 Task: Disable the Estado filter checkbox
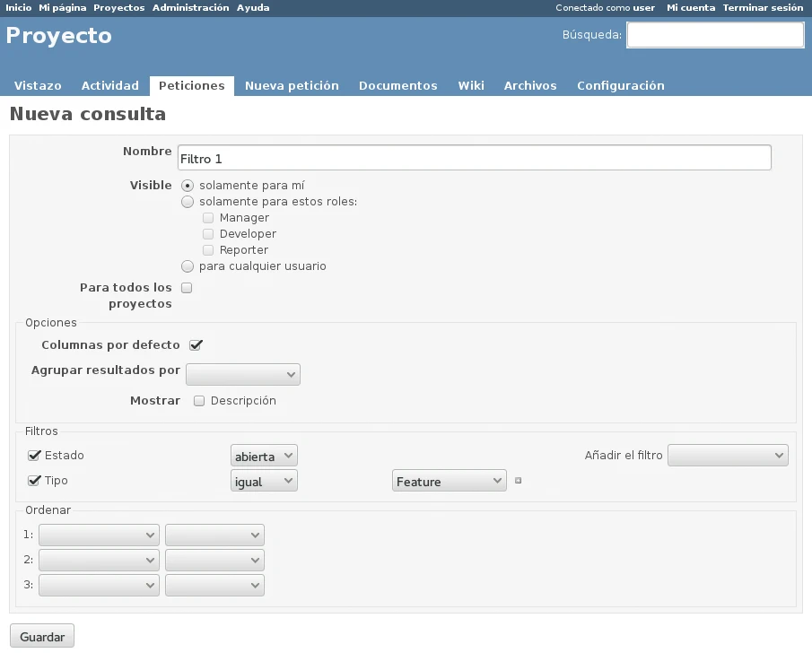coord(35,456)
